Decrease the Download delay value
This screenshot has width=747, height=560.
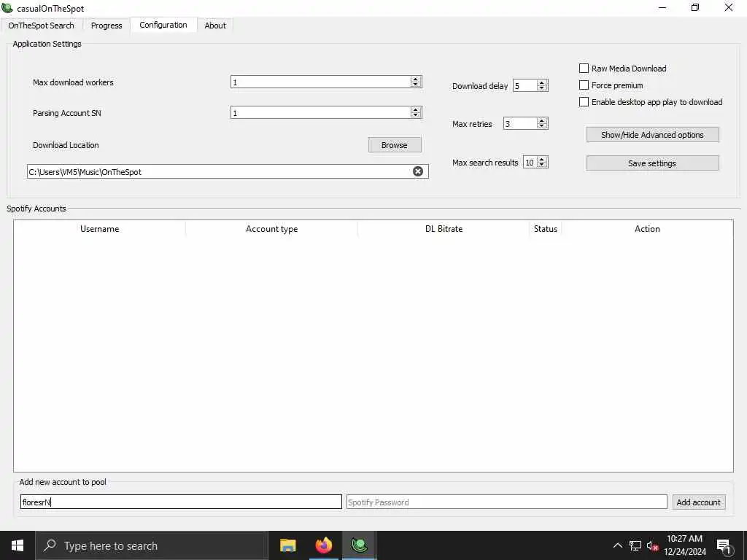[x=542, y=88]
